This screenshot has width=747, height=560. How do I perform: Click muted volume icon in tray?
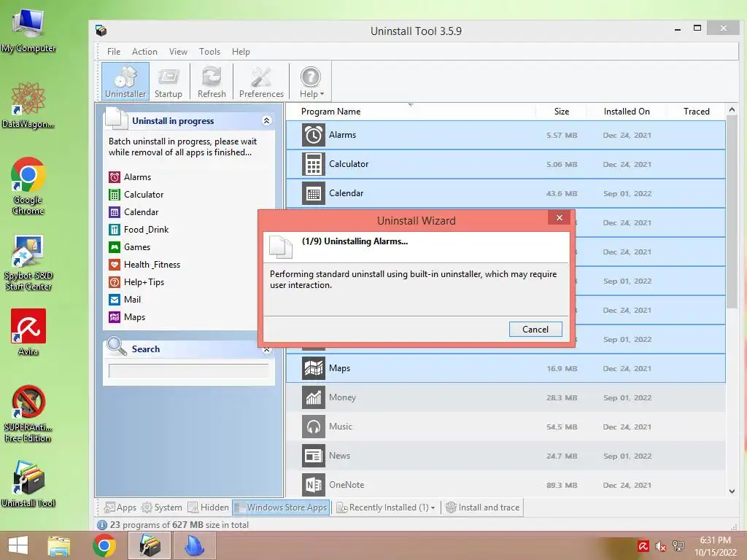[661, 546]
